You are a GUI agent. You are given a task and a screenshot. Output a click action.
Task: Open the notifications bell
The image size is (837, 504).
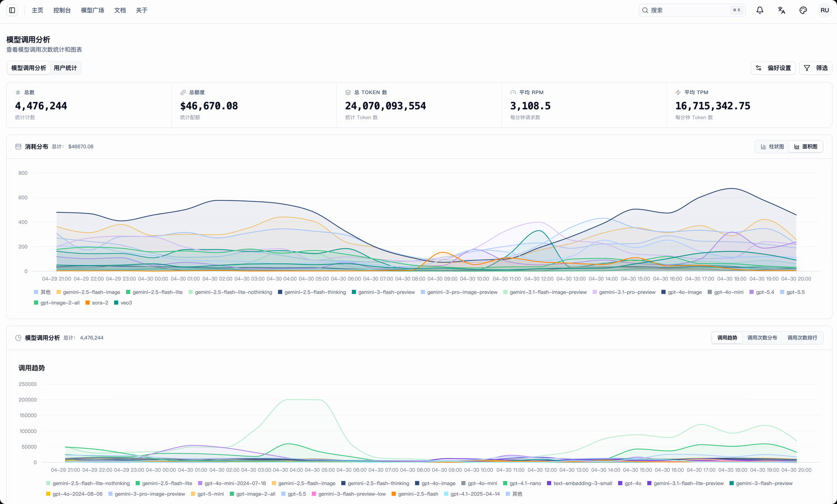[x=760, y=10]
